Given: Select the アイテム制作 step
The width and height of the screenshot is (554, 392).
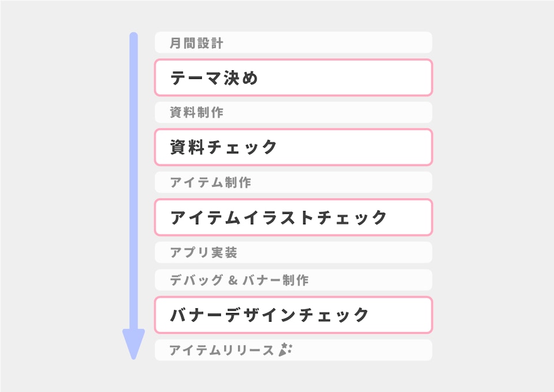Looking at the screenshot, I should [293, 182].
